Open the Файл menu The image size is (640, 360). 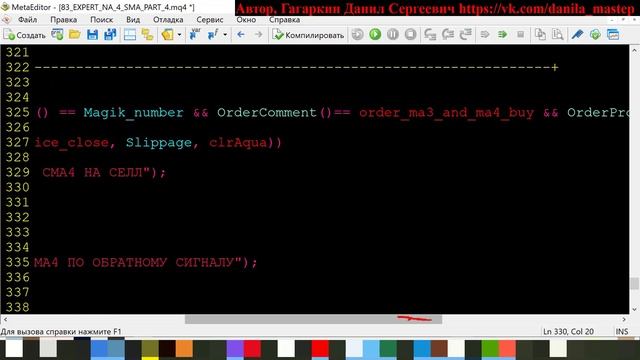coord(27,20)
